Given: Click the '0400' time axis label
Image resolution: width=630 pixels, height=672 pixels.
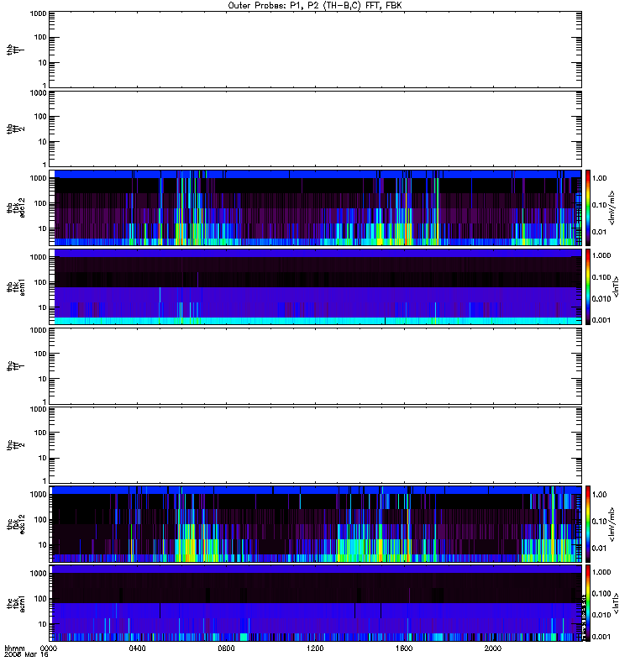Looking at the screenshot, I should click(x=137, y=648).
